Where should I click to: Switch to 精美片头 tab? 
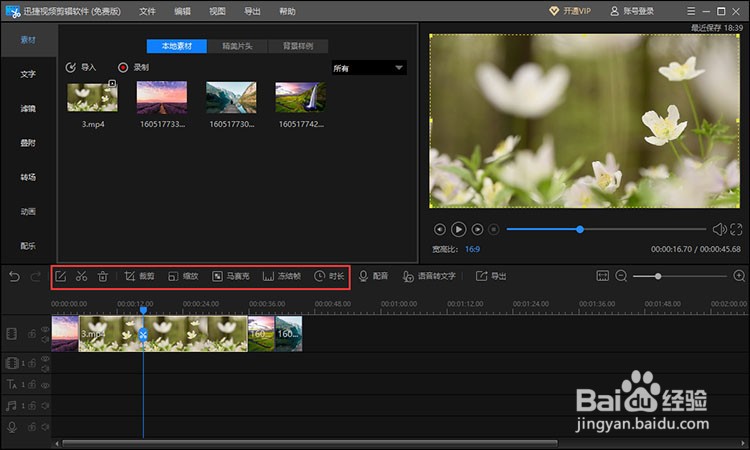click(x=237, y=46)
